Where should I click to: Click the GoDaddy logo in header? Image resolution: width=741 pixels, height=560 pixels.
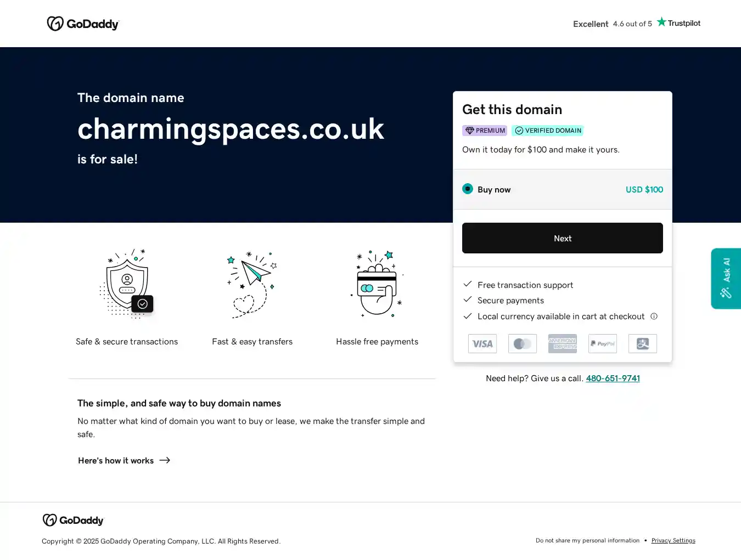point(83,24)
